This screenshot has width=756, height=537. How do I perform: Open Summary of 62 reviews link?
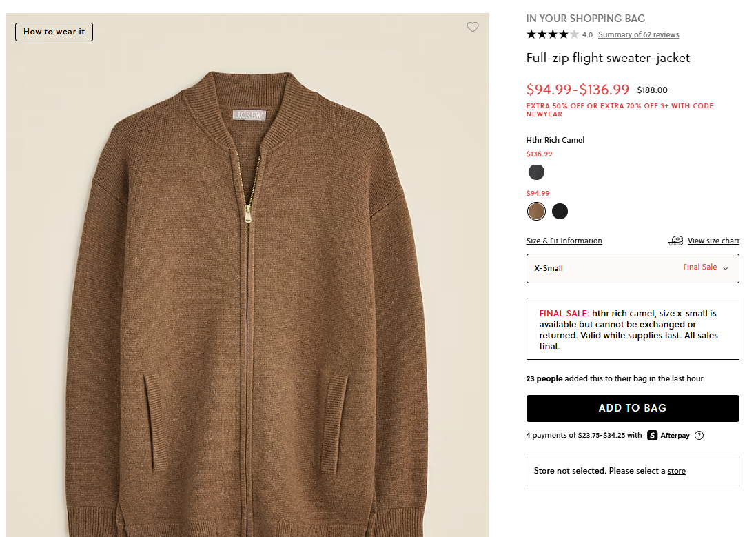pos(638,34)
